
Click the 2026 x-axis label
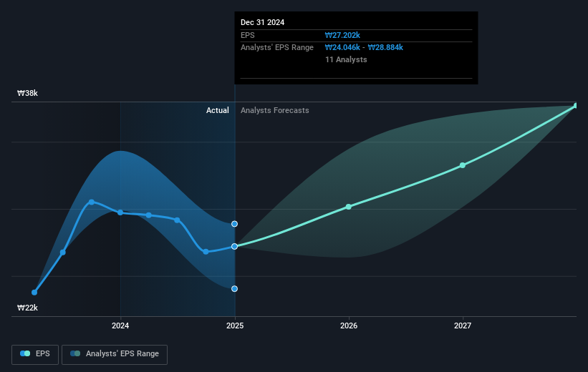[x=349, y=325]
